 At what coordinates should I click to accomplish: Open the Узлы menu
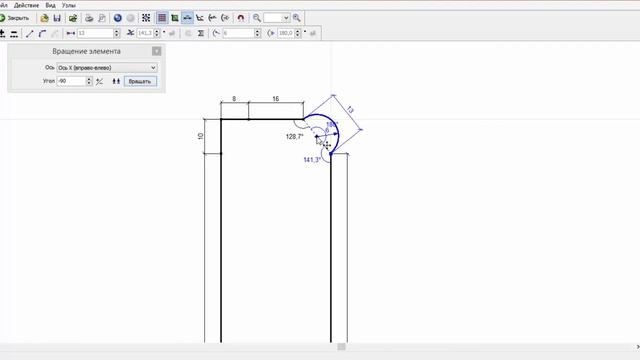(69, 5)
